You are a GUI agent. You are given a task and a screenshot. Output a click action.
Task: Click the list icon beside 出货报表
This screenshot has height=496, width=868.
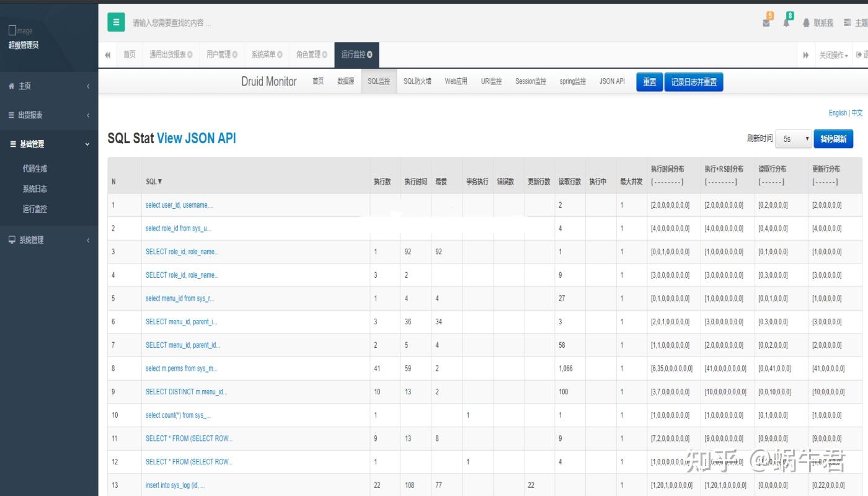click(11, 115)
